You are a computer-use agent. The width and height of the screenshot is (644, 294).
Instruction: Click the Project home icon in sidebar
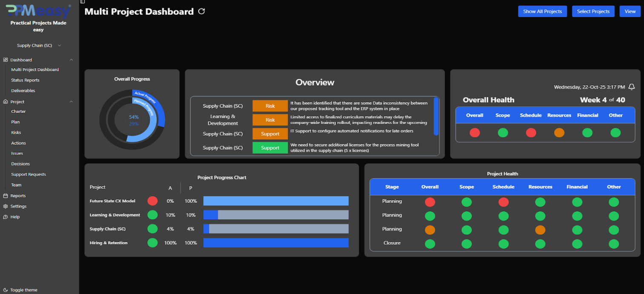pyautogui.click(x=5, y=101)
